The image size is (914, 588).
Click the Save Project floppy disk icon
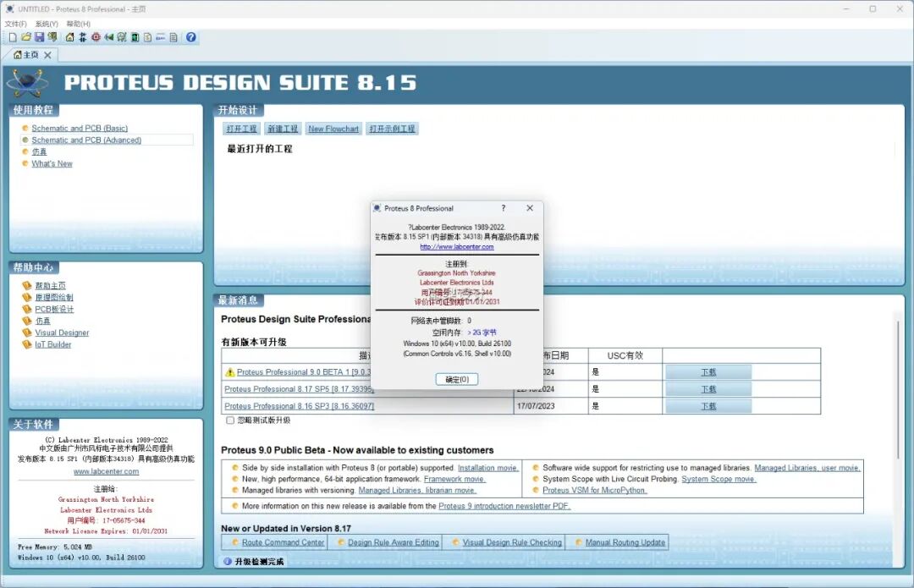click(39, 37)
